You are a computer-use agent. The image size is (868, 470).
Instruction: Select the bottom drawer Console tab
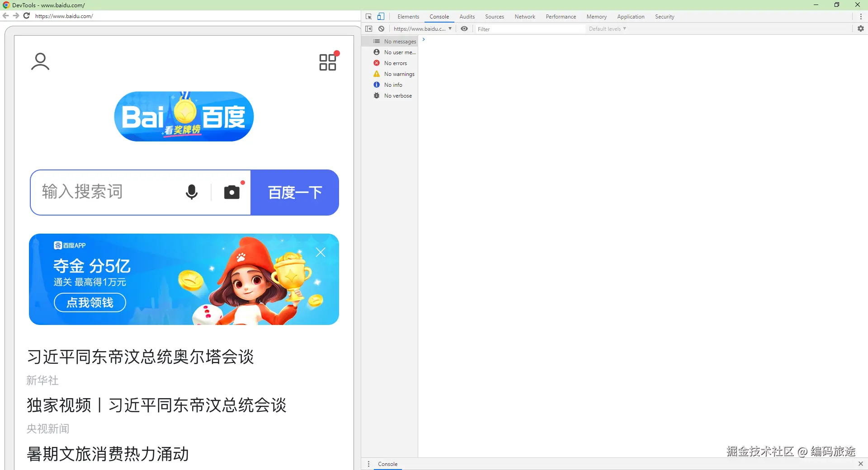pyautogui.click(x=388, y=464)
